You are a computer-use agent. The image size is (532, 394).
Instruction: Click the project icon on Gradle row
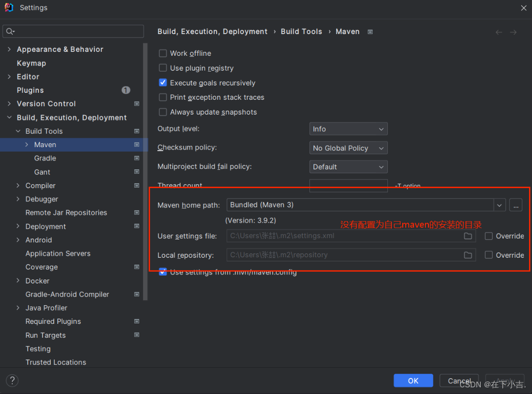click(x=137, y=158)
